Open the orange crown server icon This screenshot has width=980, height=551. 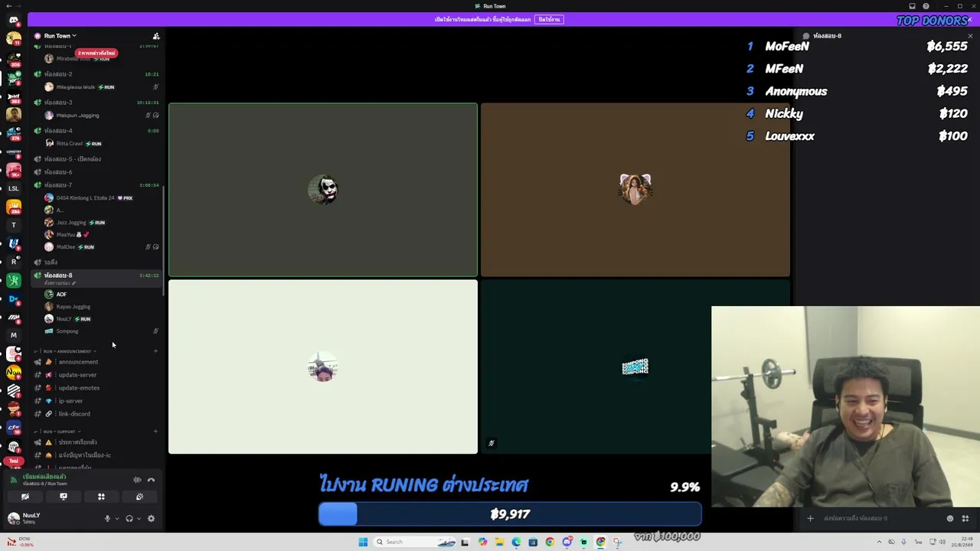[14, 207]
